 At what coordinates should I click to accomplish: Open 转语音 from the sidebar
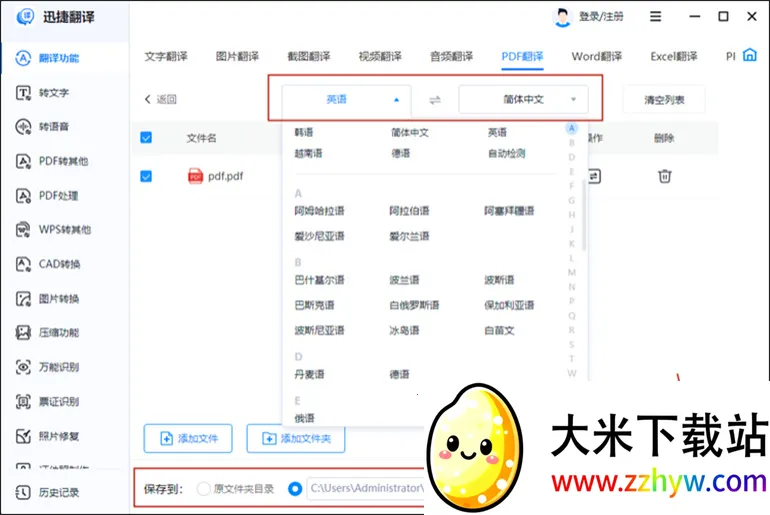click(24, 127)
